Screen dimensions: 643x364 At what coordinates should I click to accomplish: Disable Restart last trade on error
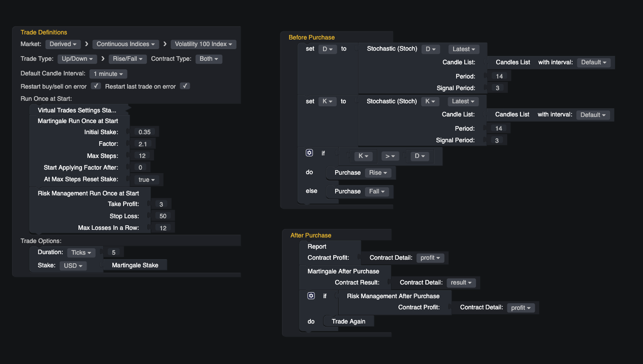185,86
